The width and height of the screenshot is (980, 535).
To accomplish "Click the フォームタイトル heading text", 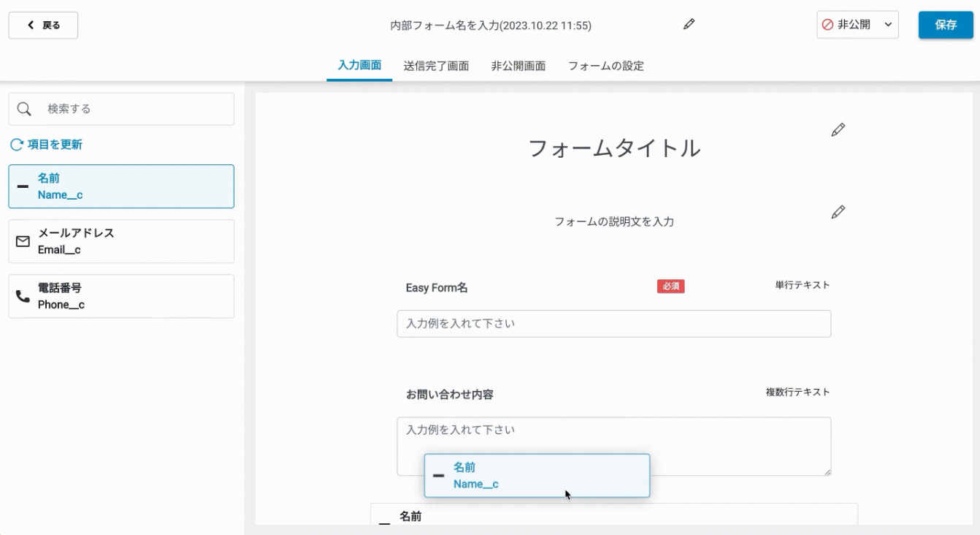I will pos(614,148).
